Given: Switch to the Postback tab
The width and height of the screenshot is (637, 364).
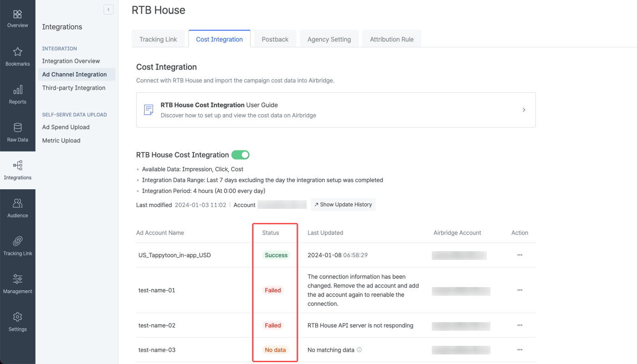Looking at the screenshot, I should click(275, 39).
